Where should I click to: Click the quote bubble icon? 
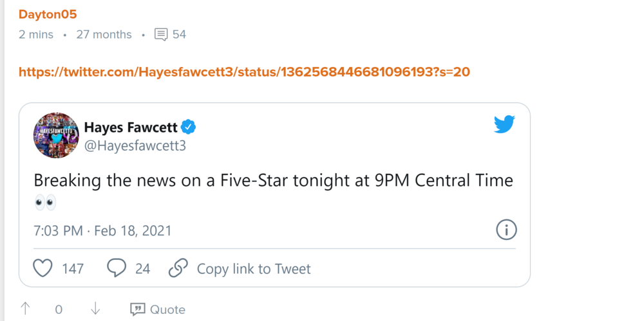[x=137, y=309]
